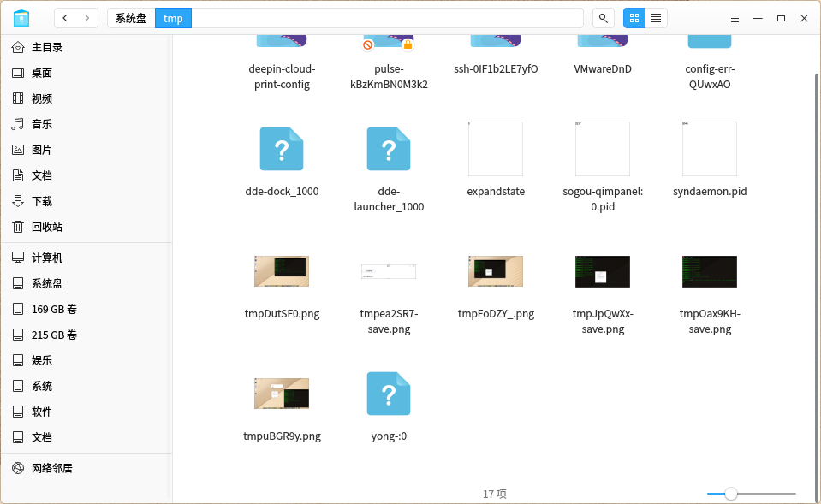Select the dde-launcher_1000 file icon
Viewport: 821px width, 504px height.
click(389, 149)
